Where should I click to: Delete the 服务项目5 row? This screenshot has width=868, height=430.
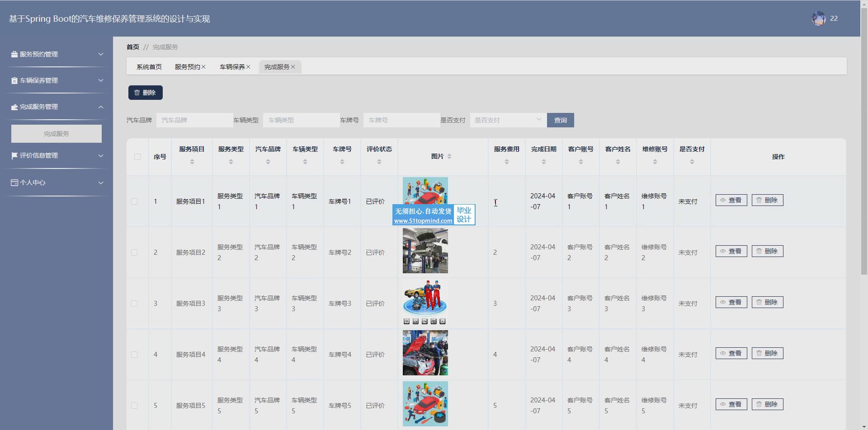pyautogui.click(x=768, y=404)
